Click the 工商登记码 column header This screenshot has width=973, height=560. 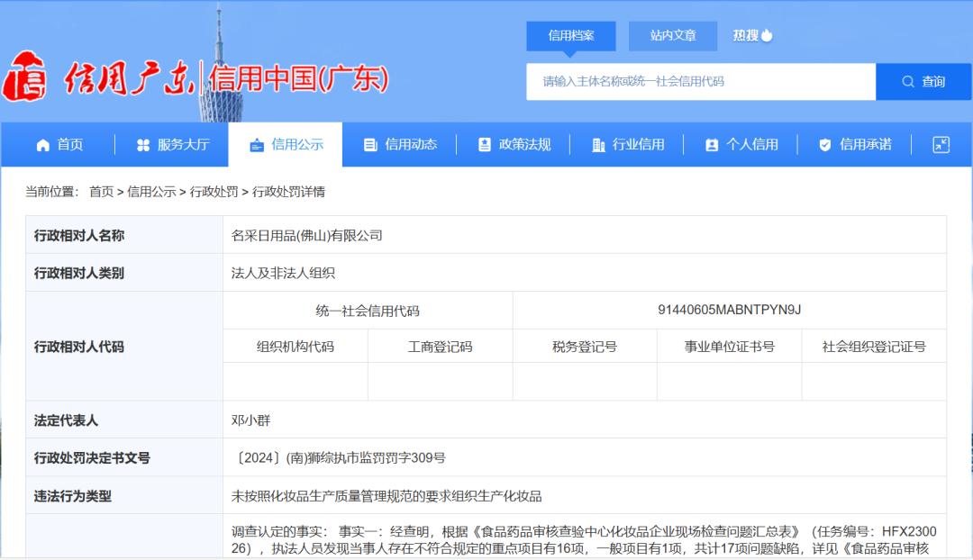[440, 347]
